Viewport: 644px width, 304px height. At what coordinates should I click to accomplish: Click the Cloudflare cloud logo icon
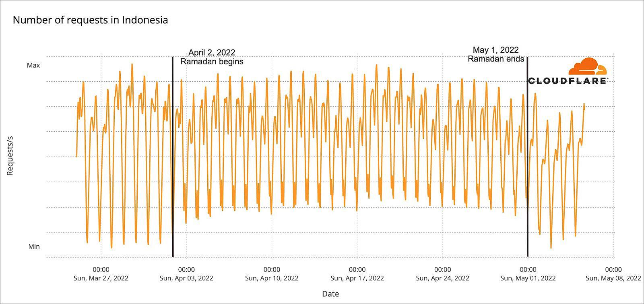(x=588, y=66)
